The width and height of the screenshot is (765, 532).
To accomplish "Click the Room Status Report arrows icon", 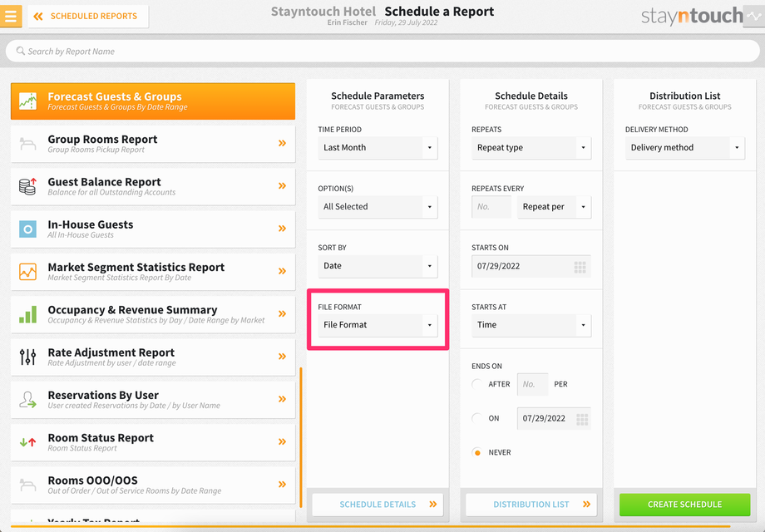I will (x=27, y=442).
